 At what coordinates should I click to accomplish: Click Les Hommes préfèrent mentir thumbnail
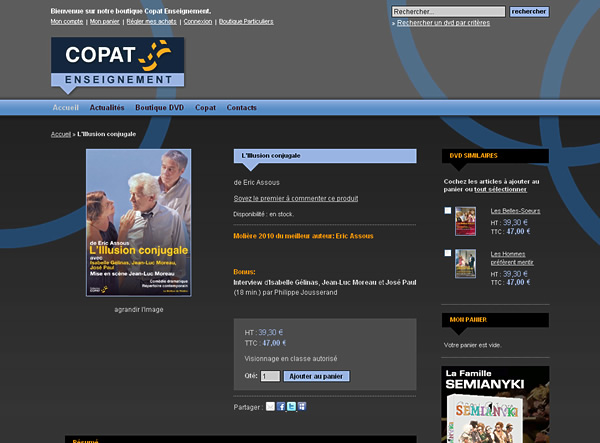pos(465,264)
